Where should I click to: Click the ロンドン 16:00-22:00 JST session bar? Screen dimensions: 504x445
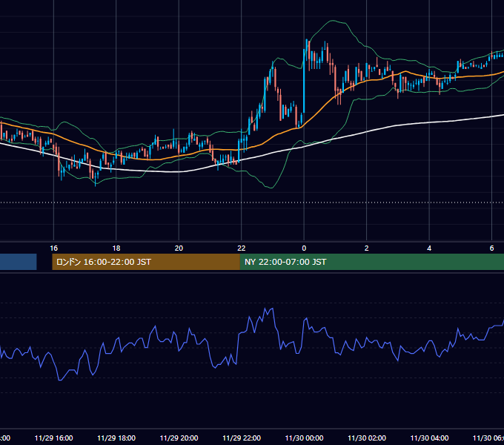tap(146, 262)
